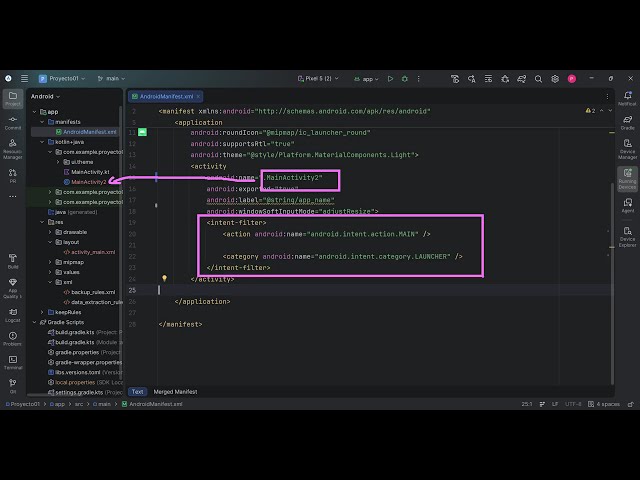The image size is (640, 480).
Task: Open IDE settings gear
Action: coord(555,79)
